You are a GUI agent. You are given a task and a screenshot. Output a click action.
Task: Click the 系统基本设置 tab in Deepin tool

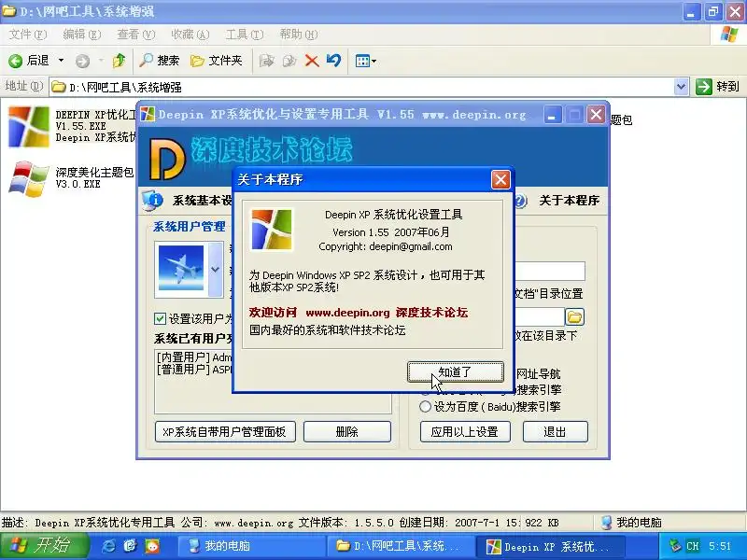point(202,201)
